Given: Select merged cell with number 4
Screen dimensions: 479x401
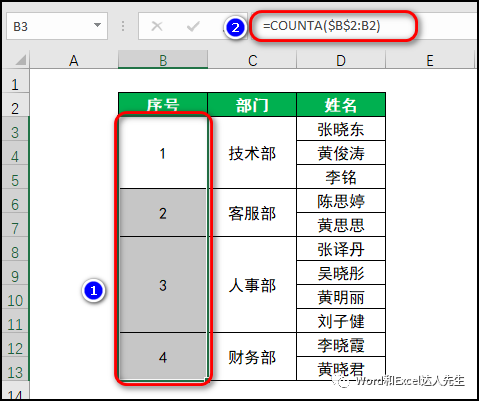Looking at the screenshot, I should (163, 357).
